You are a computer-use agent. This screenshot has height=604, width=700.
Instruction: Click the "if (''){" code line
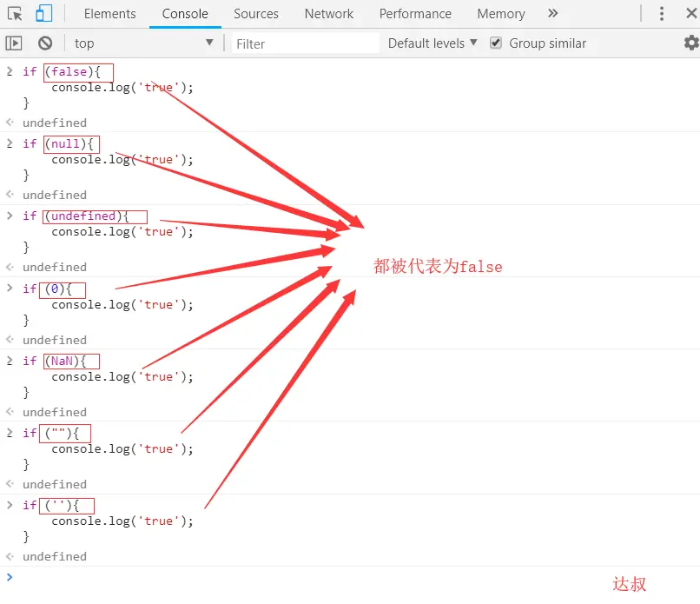pyautogui.click(x=51, y=506)
